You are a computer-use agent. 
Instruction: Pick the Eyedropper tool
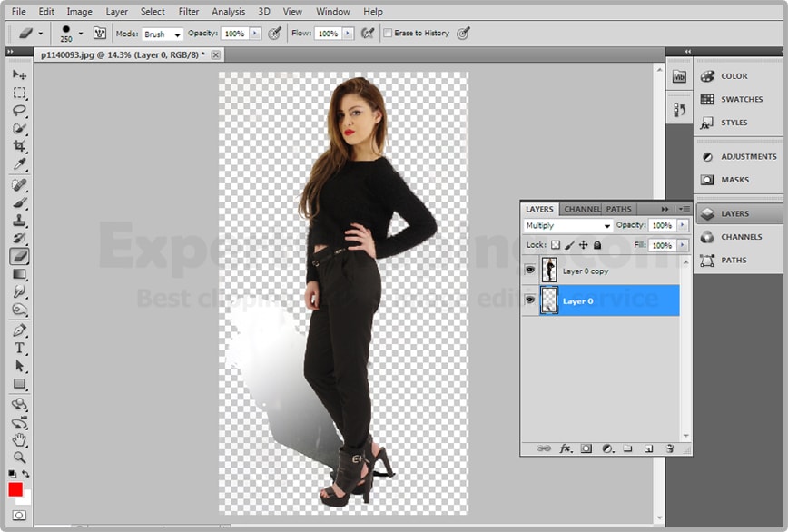(19, 164)
